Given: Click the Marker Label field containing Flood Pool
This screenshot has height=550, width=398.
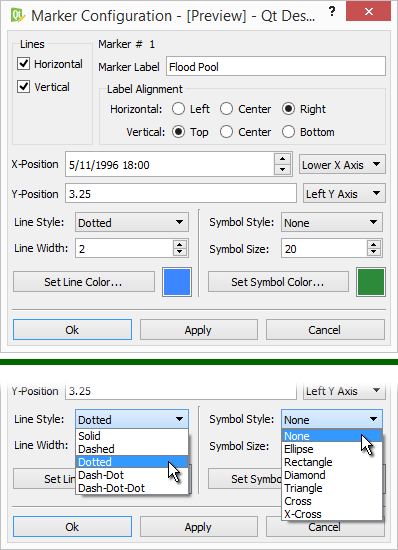Looking at the screenshot, I should pos(276,66).
